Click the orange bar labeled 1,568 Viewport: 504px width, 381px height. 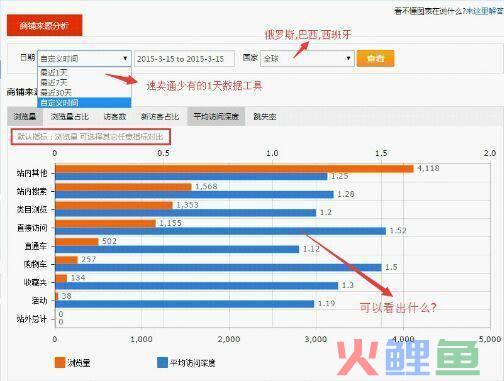tap(123, 187)
